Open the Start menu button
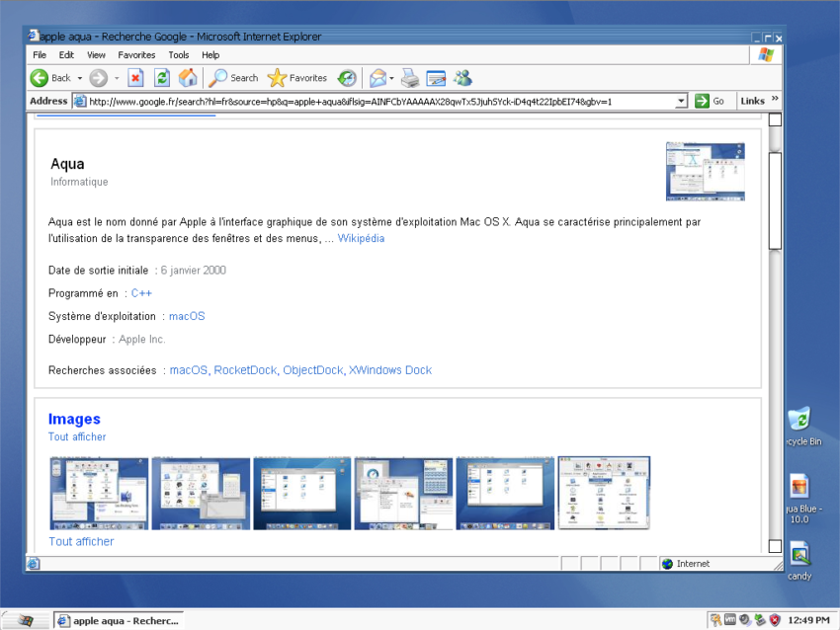 pyautogui.click(x=25, y=620)
